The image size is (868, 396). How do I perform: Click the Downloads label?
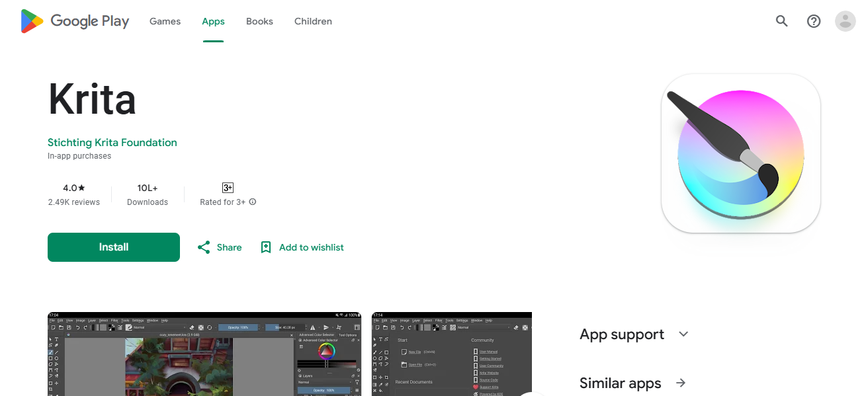click(x=148, y=202)
